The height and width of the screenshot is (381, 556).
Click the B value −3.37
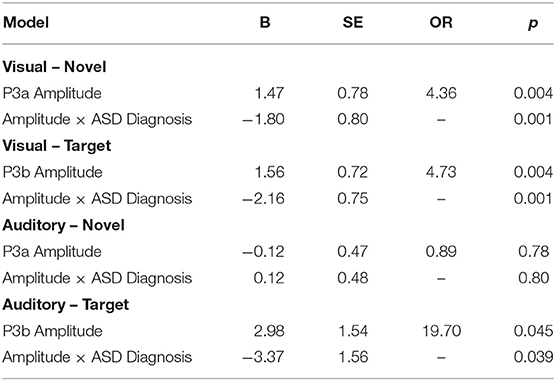coord(263,357)
